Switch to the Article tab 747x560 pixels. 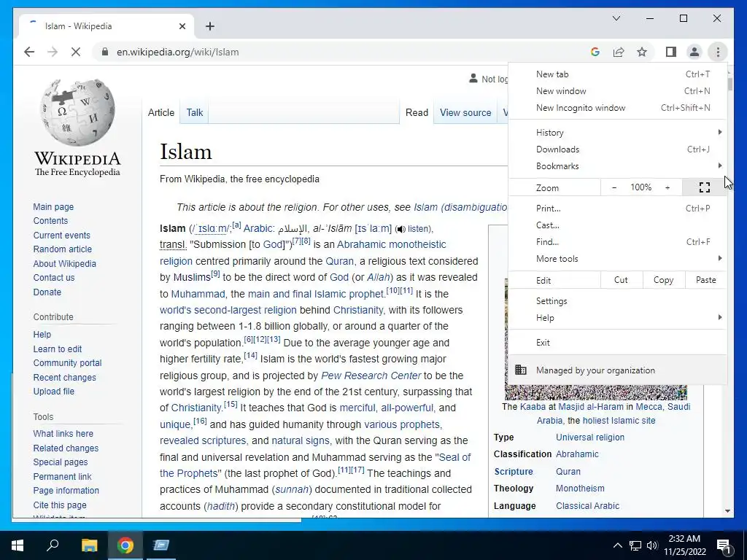[x=161, y=112]
